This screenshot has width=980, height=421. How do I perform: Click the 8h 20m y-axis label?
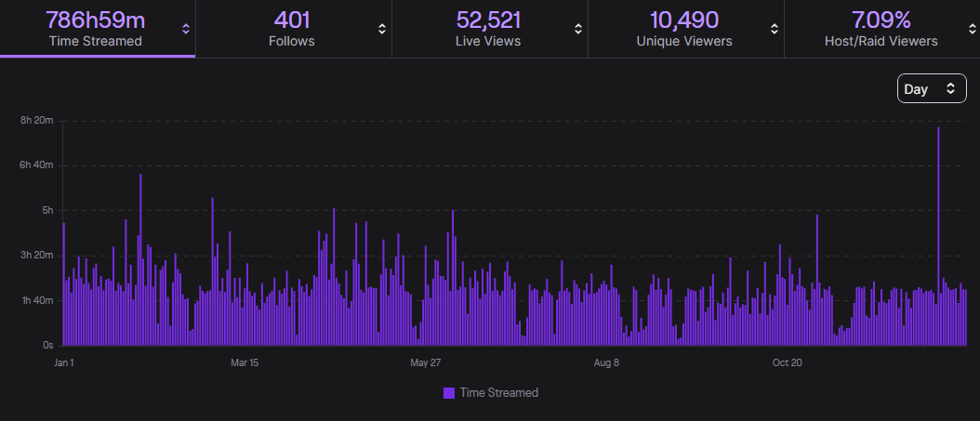pos(37,121)
